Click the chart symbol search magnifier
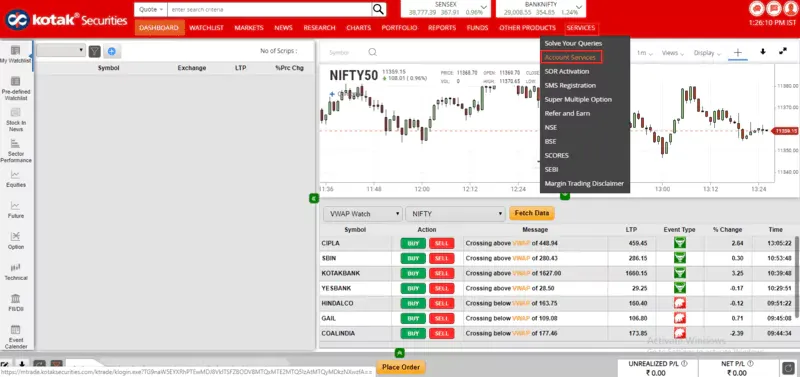Viewport: 800px width, 377px height. coord(372,52)
